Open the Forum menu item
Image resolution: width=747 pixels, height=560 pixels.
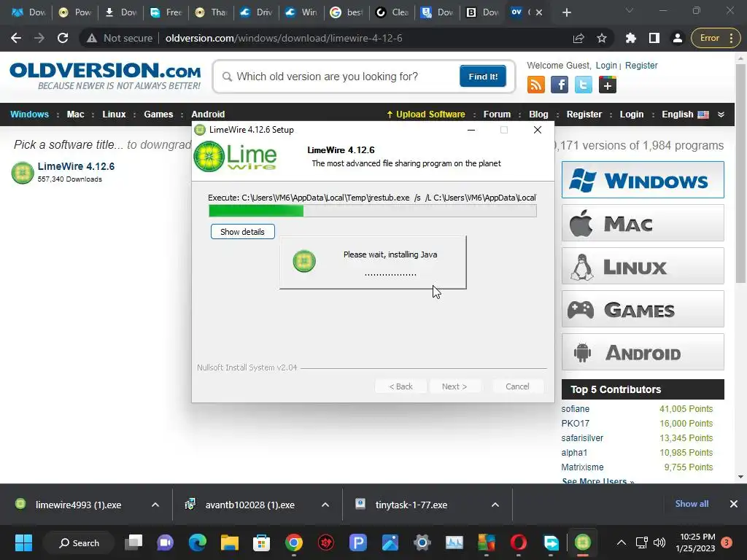[497, 114]
